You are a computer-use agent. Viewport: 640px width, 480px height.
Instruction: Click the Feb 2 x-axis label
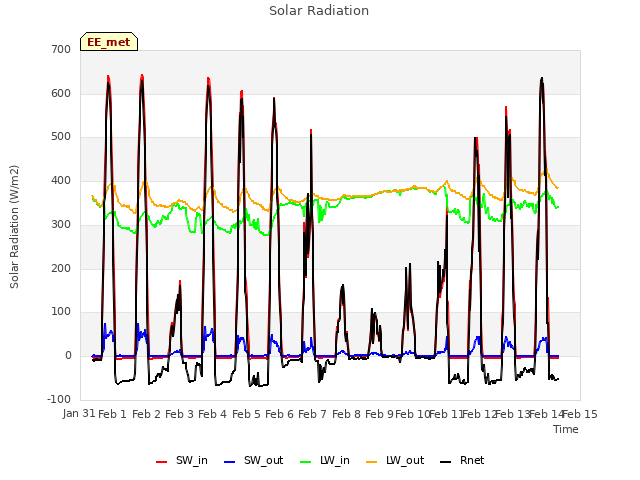click(x=146, y=414)
